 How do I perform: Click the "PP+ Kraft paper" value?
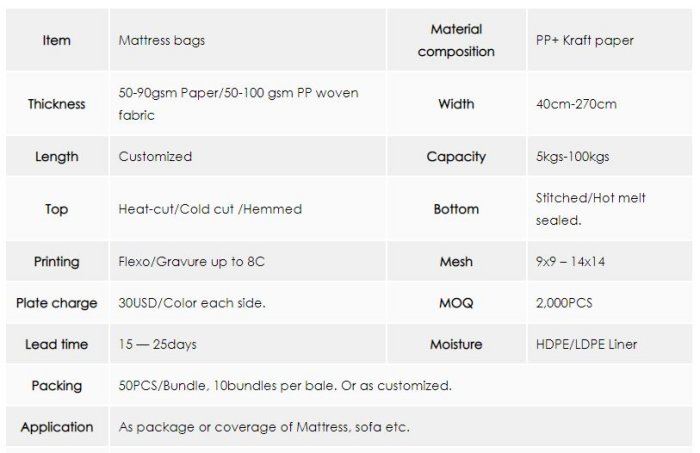point(585,41)
